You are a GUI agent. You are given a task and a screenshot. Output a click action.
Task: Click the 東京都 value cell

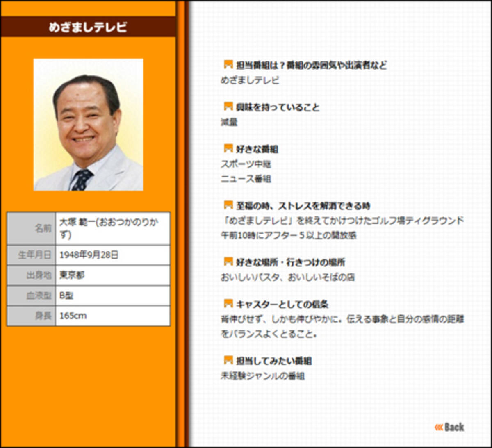point(112,275)
